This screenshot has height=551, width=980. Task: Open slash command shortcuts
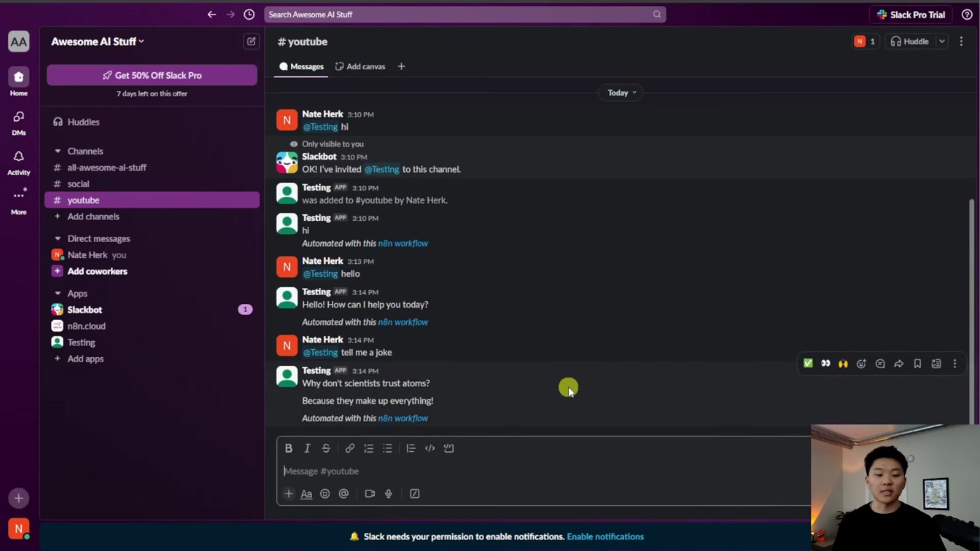click(x=415, y=493)
